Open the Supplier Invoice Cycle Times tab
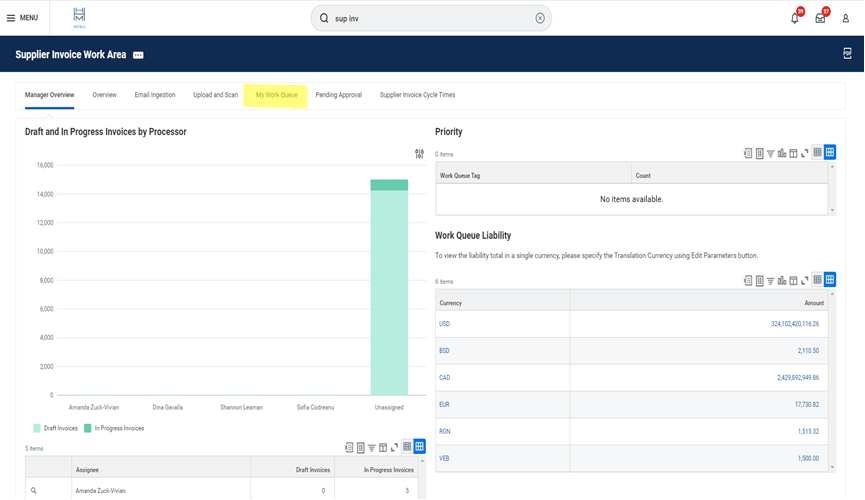The height and width of the screenshot is (500, 865). [x=418, y=95]
